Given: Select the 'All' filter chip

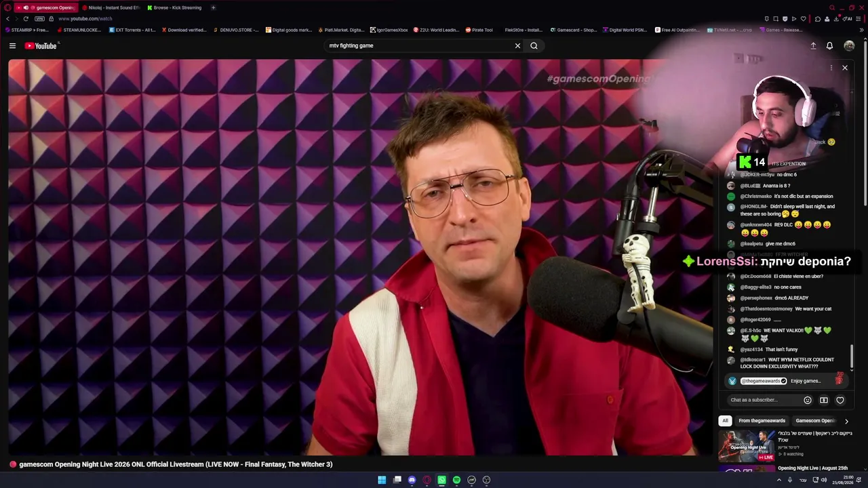Looking at the screenshot, I should [725, 421].
